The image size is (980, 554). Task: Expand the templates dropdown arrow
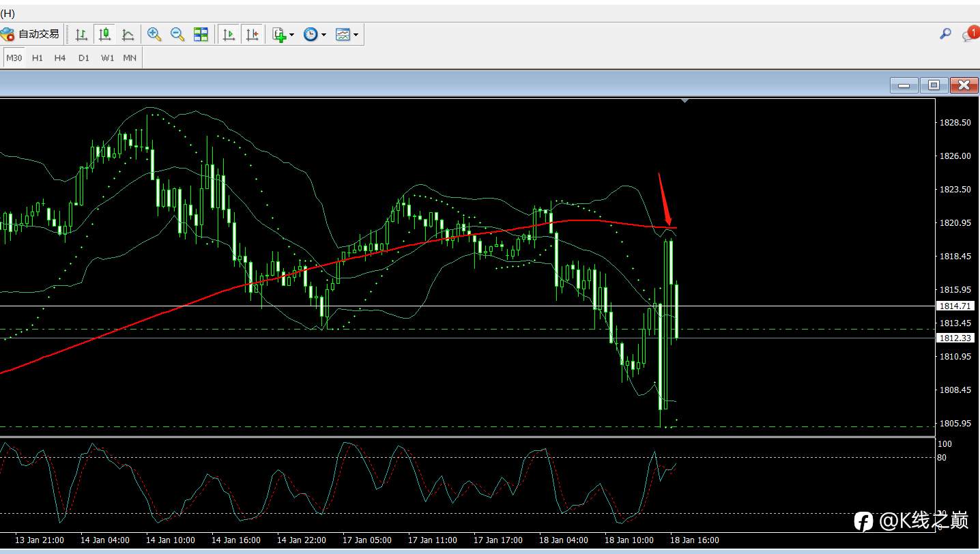click(x=356, y=35)
